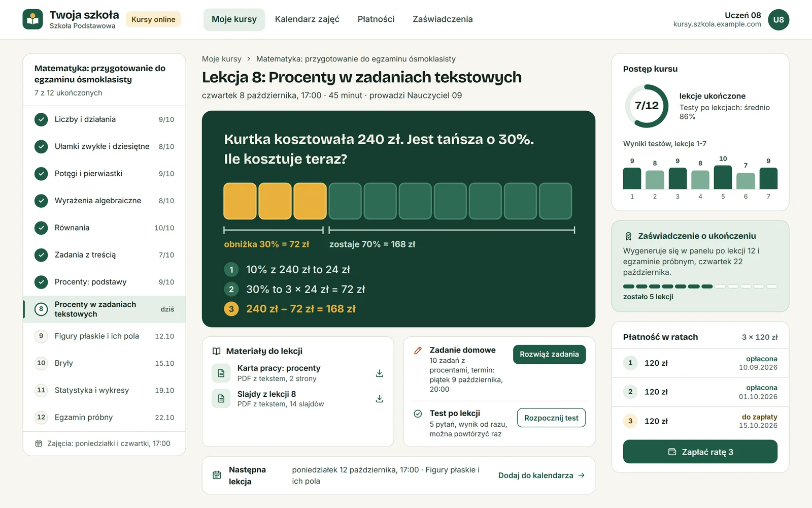812x508 pixels.
Task: Click the Zapłać ratę 3 button
Action: (700, 452)
